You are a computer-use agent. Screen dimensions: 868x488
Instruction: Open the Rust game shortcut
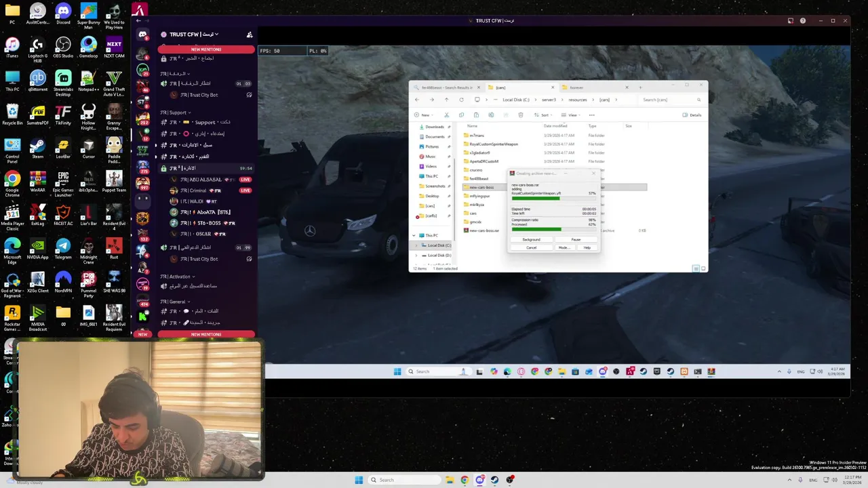(114, 248)
